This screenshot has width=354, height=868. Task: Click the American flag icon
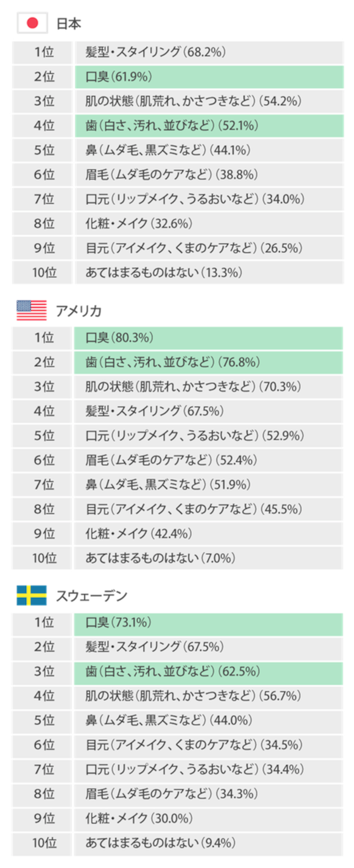coord(31,311)
